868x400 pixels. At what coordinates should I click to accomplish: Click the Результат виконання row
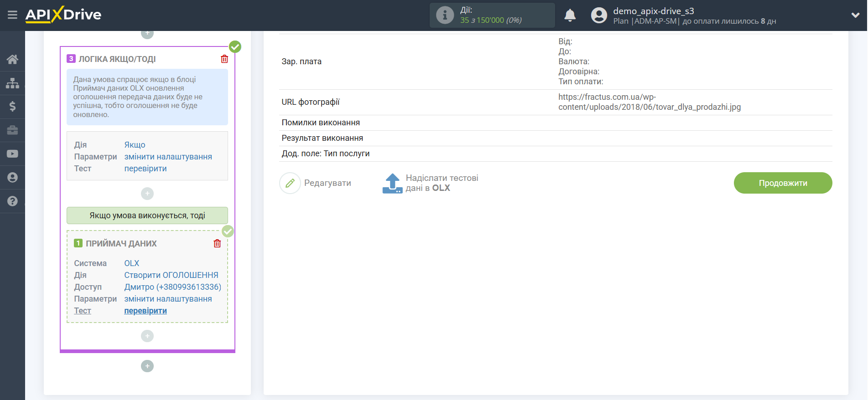coord(556,138)
